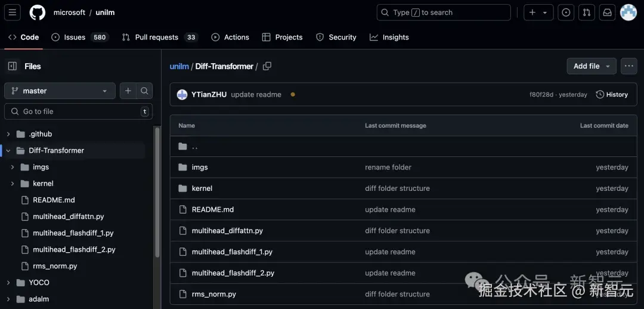644x309 pixels.
Task: Open the issues shortcut icon in header
Action: (x=566, y=13)
